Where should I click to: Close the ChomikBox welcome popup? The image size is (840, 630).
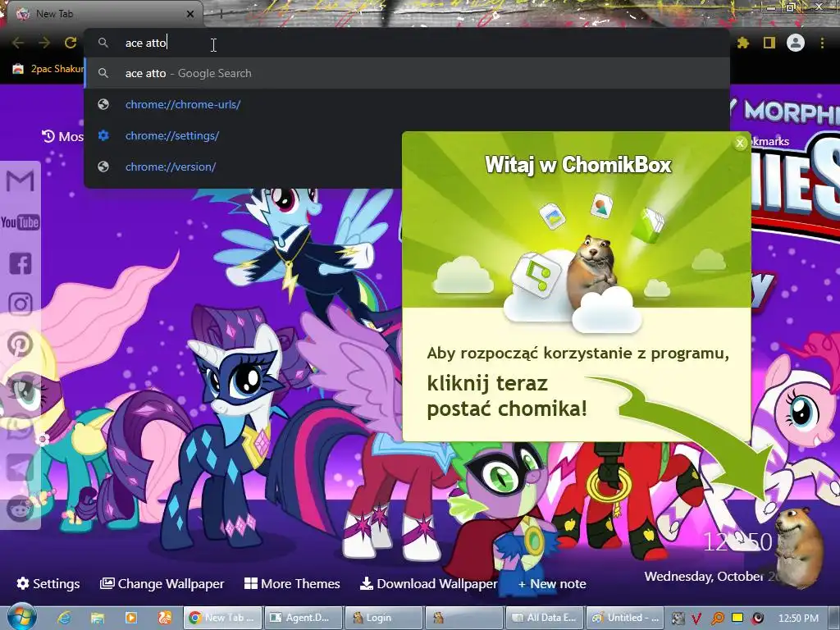tap(740, 143)
